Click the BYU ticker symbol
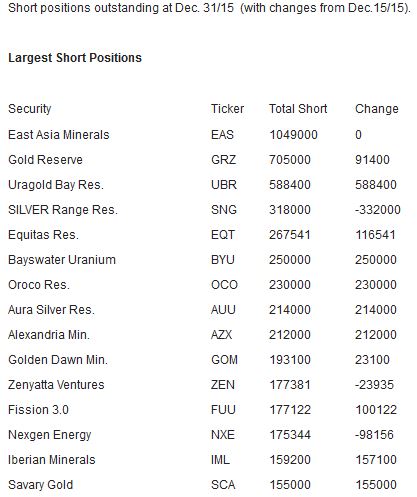The height and width of the screenshot is (497, 417). point(223,260)
